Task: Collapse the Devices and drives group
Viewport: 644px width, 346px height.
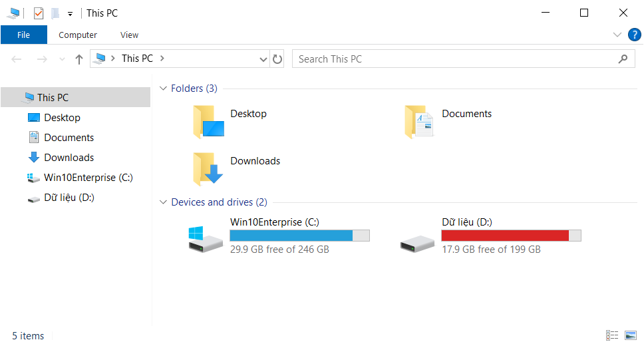Action: click(163, 202)
